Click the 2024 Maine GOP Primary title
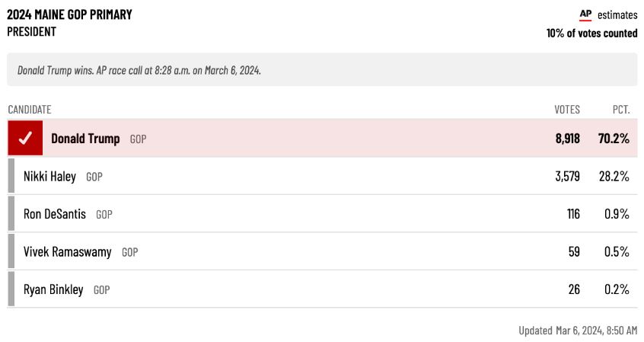This screenshot has height=342, width=644. pos(69,14)
